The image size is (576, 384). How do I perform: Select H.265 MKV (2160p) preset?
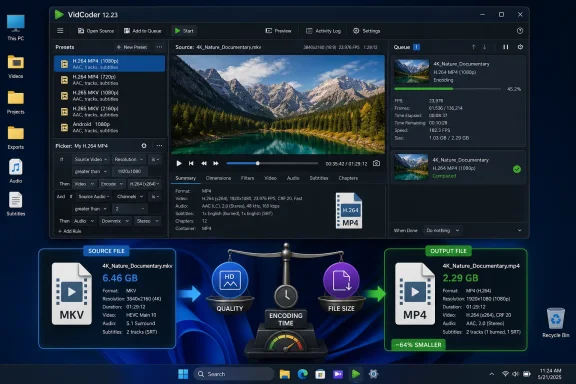[109, 111]
